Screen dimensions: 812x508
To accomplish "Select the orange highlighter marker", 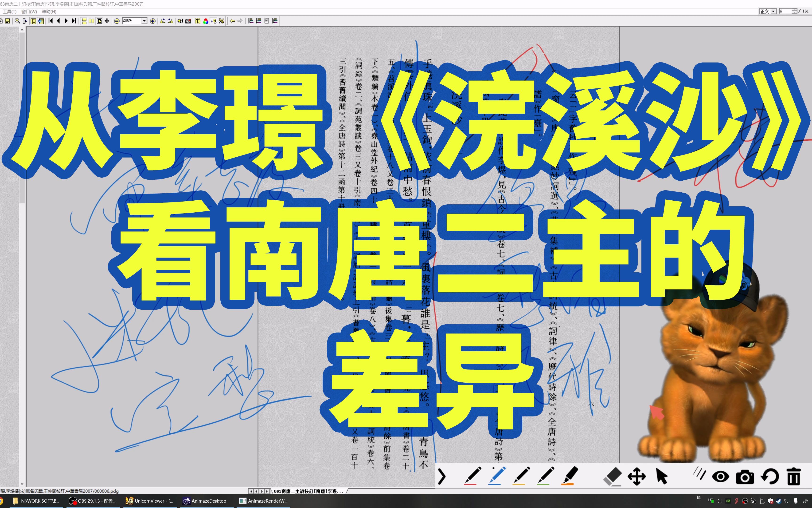I will point(569,476).
